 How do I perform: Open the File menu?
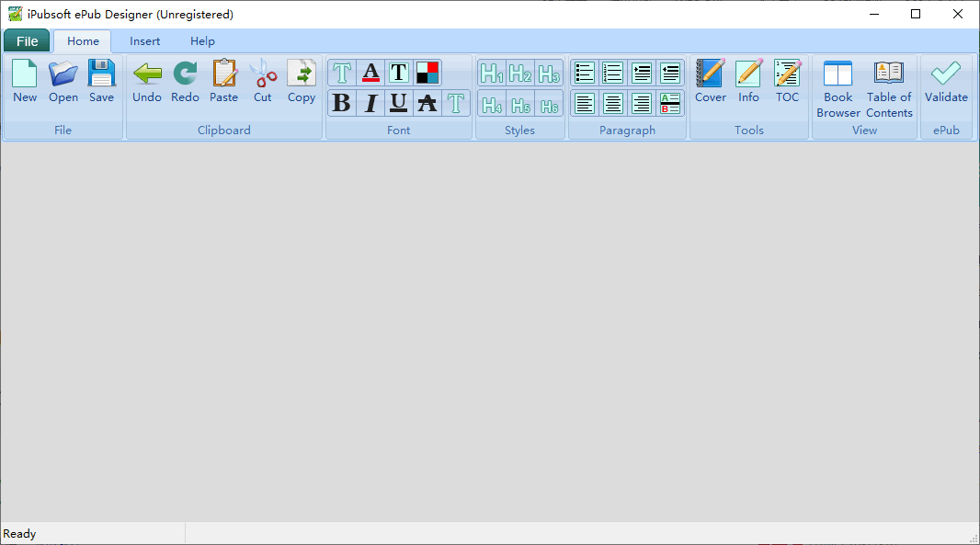click(27, 41)
